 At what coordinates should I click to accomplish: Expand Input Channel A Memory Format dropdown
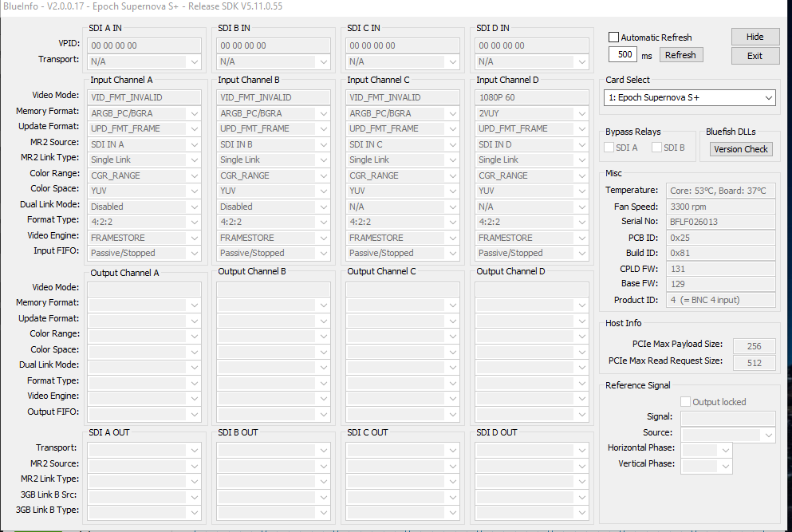[194, 113]
